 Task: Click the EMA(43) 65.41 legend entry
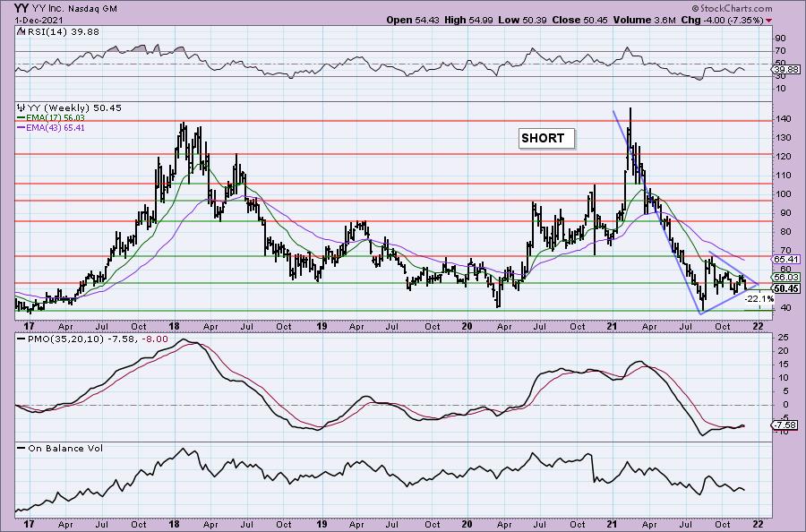coord(56,127)
